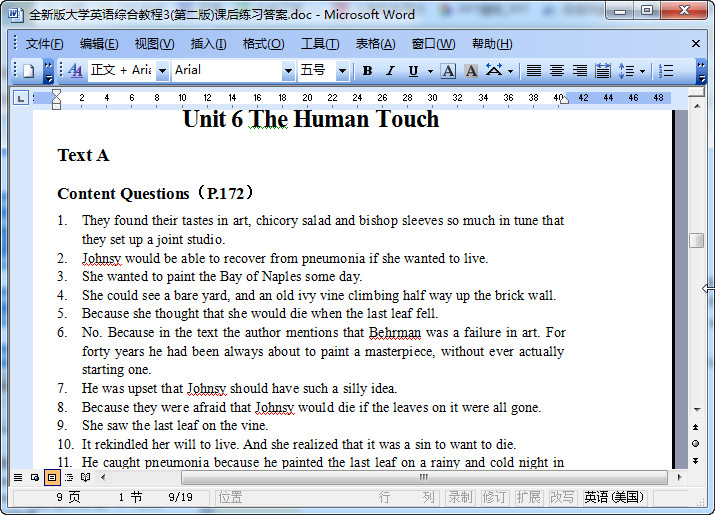Click the character scaling icon

click(494, 71)
